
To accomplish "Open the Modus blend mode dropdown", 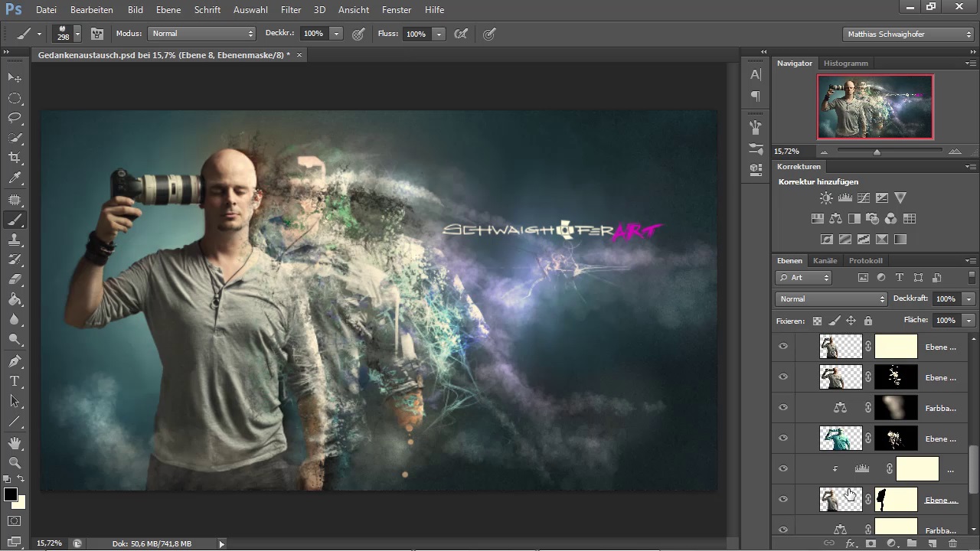I will 202,34.
